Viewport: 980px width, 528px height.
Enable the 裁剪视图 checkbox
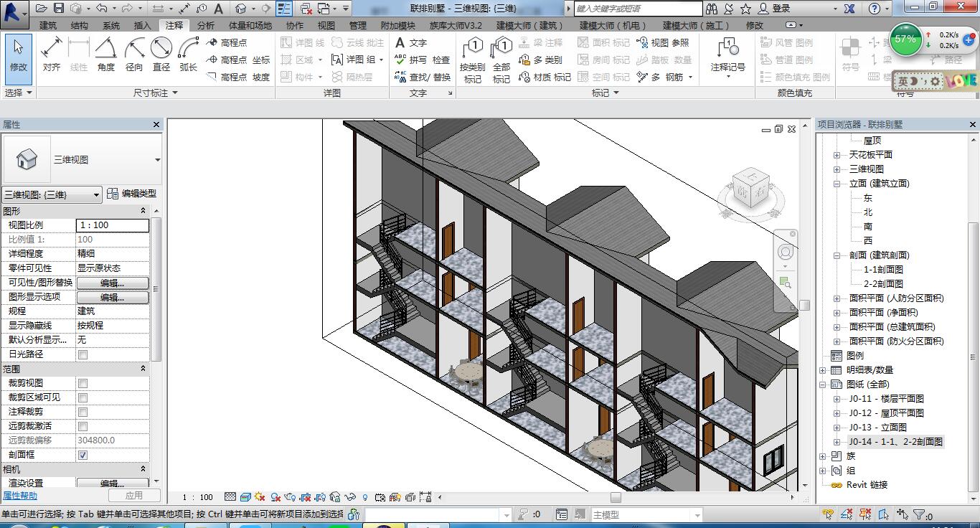(x=83, y=383)
